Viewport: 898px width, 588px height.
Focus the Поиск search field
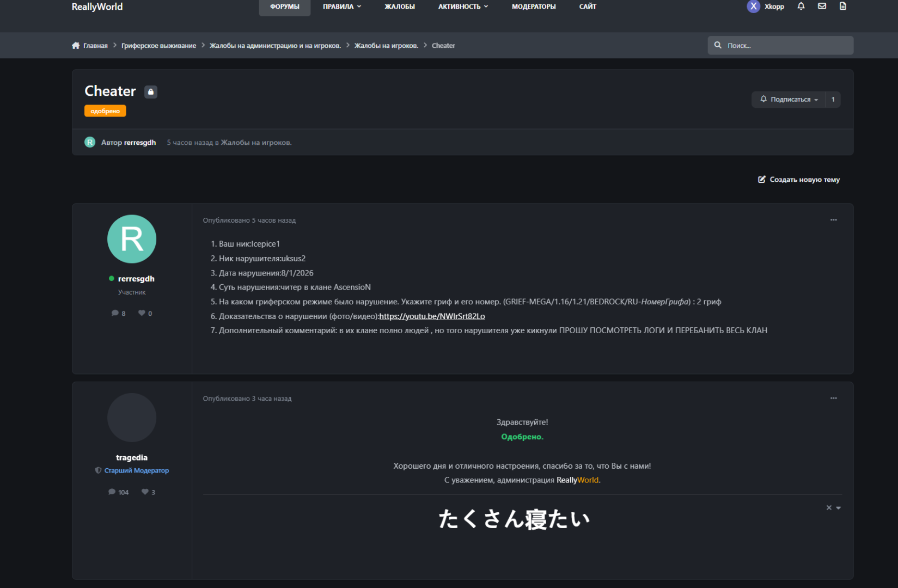point(780,45)
